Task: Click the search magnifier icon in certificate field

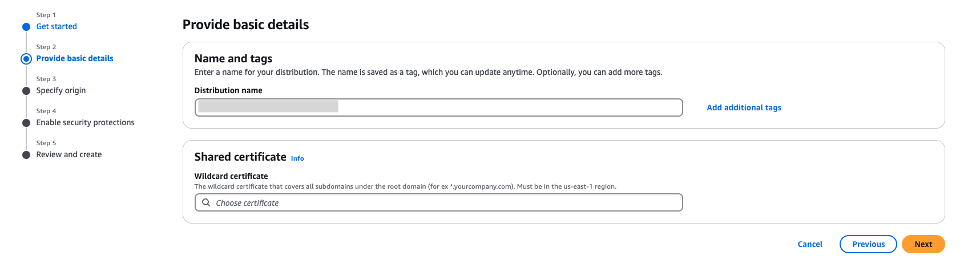Action: click(206, 202)
